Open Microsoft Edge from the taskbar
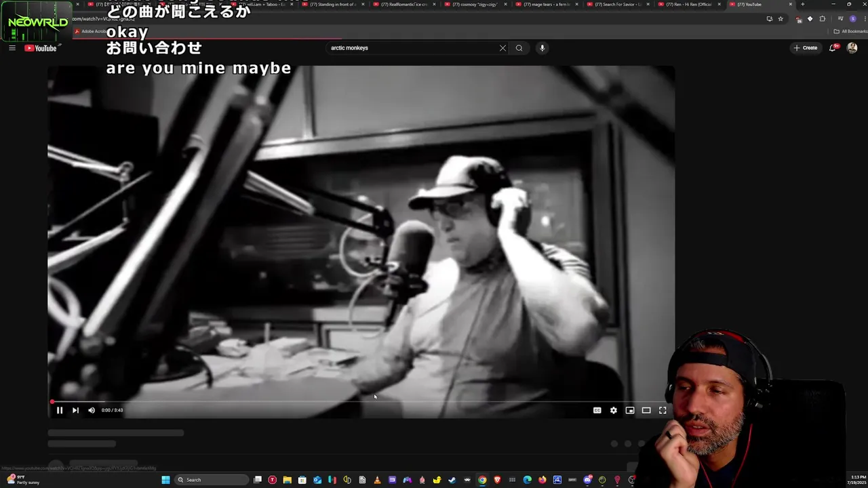 point(527,480)
